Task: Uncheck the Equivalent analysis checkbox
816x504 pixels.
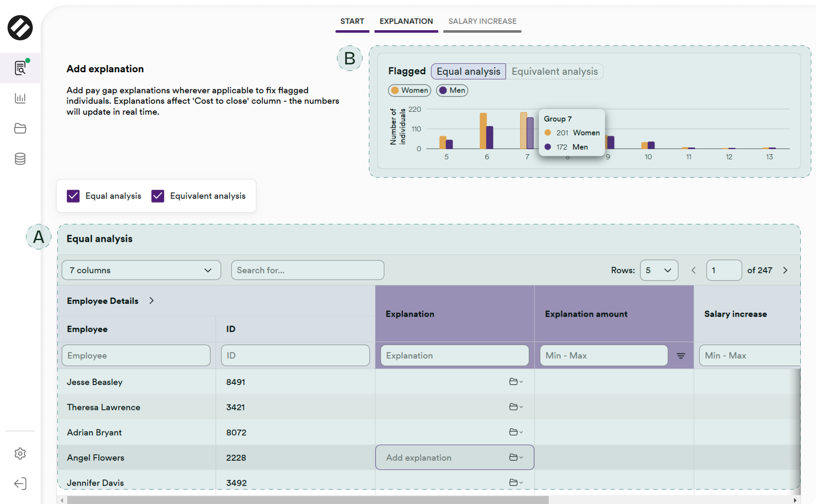Action: point(158,196)
